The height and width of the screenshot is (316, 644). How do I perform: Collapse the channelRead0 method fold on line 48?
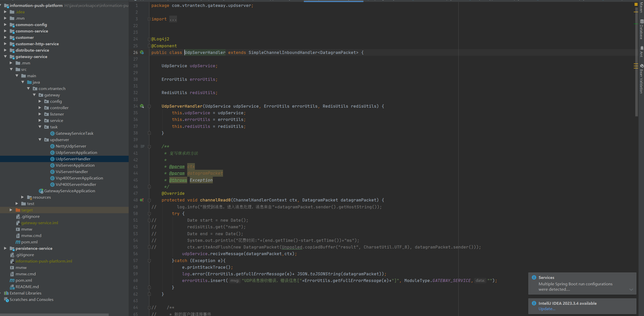tap(149, 200)
